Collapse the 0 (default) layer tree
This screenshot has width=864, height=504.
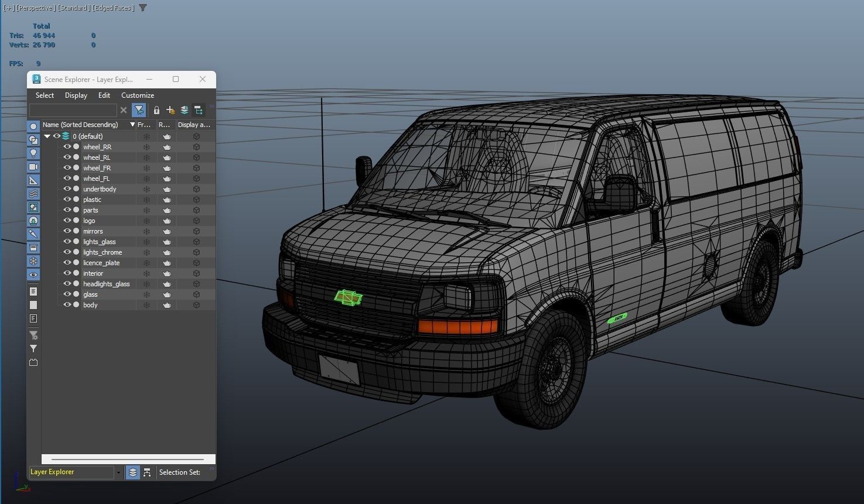point(47,136)
